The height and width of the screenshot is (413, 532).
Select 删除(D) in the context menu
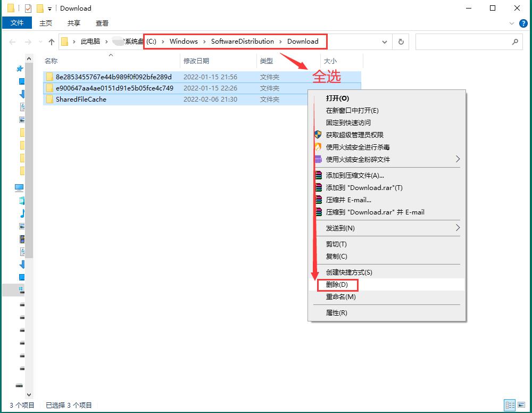[x=337, y=285]
